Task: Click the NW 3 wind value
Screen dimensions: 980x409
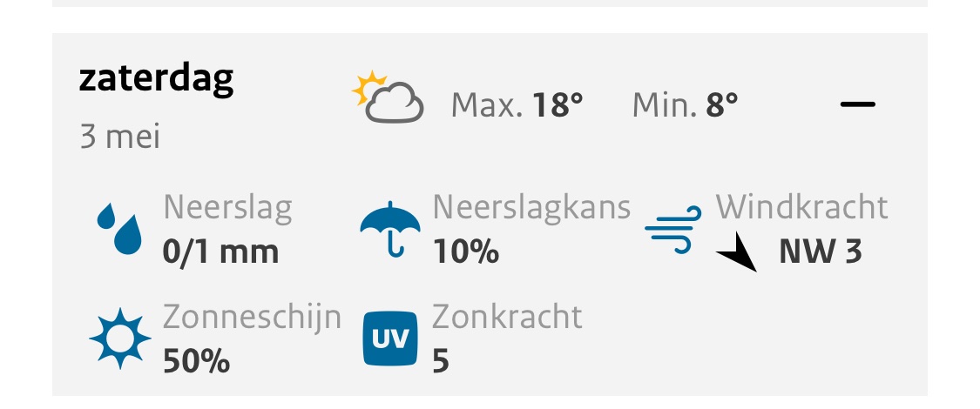Action: [821, 252]
